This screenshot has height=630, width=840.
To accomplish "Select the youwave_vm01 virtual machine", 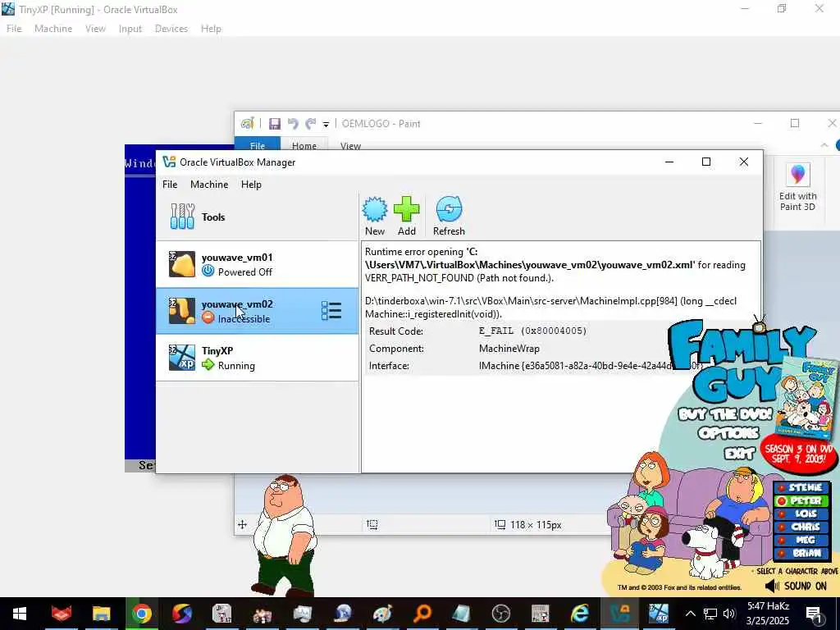I will [x=257, y=264].
